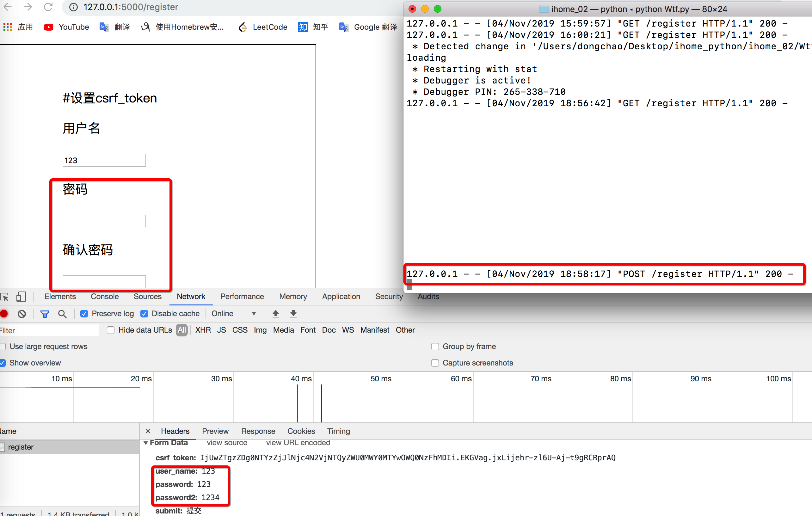Toggle device toolbar icon in DevTools

click(21, 297)
